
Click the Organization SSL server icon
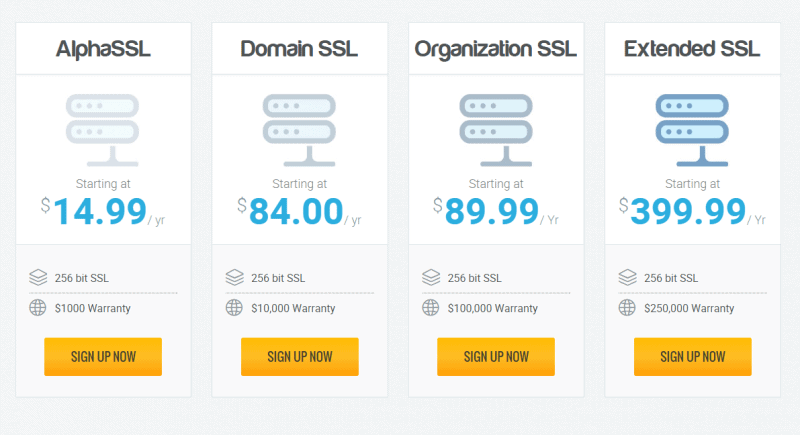(496, 130)
